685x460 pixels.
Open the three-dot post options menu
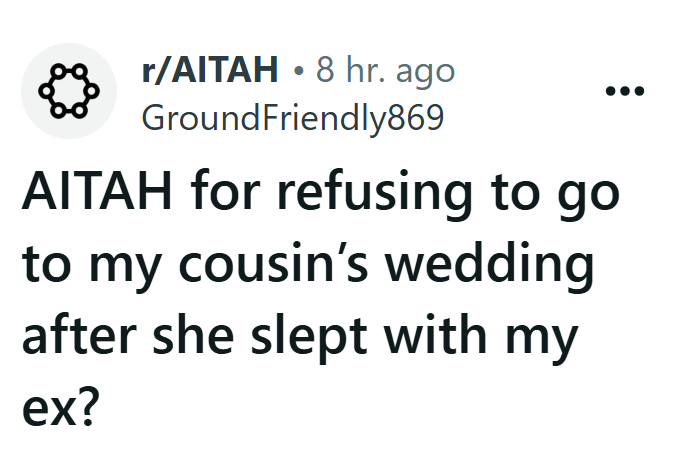[x=626, y=92]
